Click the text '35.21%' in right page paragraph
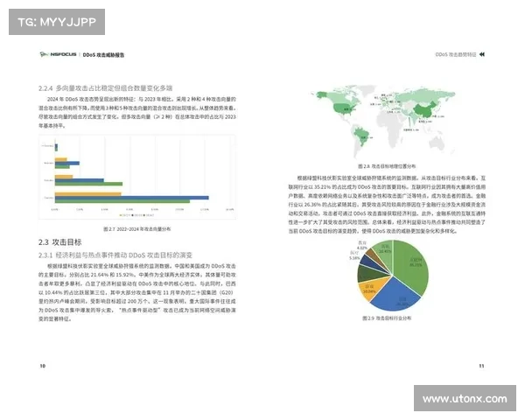This screenshot has width=525, height=420. coord(322,186)
